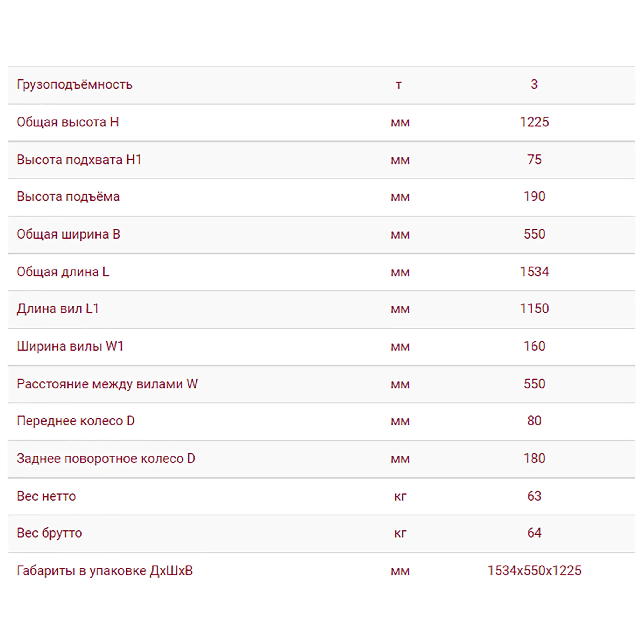
Task: Select the 1534 value for Общая длина L
Action: tap(534, 272)
